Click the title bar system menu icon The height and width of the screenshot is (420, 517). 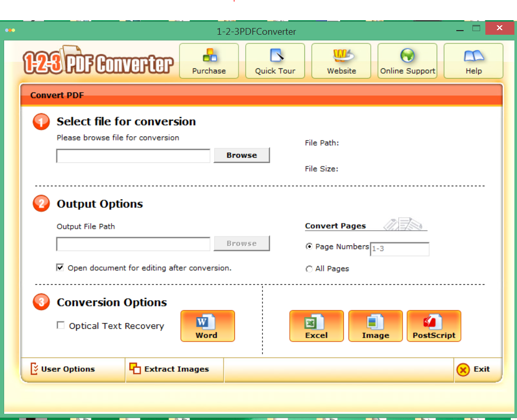10,30
